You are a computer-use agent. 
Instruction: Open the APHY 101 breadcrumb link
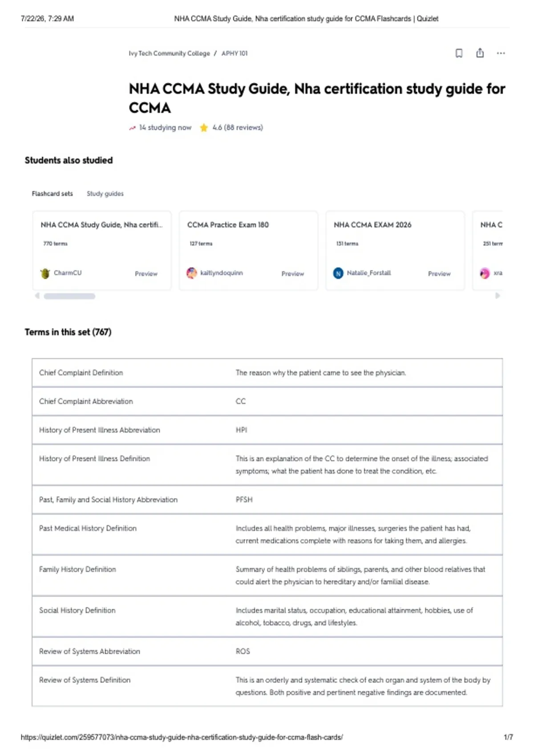point(235,53)
